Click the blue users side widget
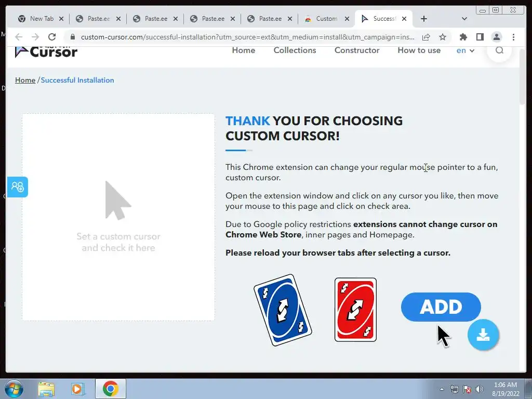 click(x=17, y=187)
